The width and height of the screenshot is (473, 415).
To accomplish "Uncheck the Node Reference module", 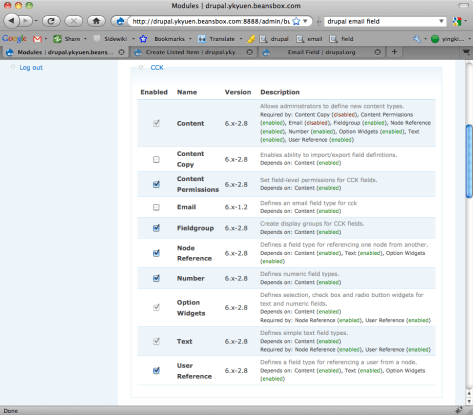I will click(156, 253).
